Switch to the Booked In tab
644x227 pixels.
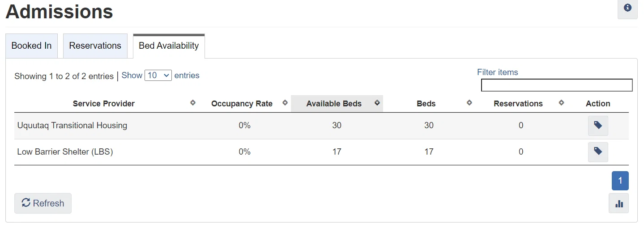[31, 46]
